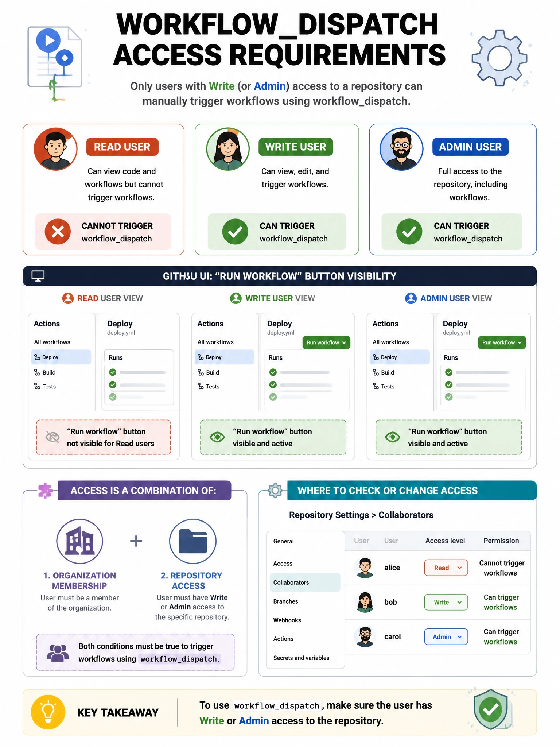Open Secrets and variables in settings sidebar
560x747 pixels.
click(301, 658)
